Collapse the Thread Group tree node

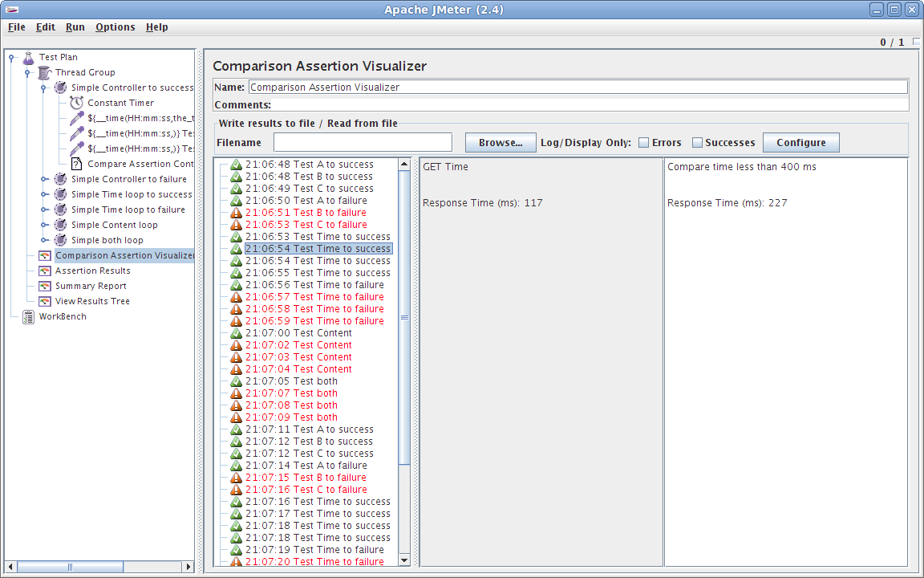pyautogui.click(x=27, y=72)
